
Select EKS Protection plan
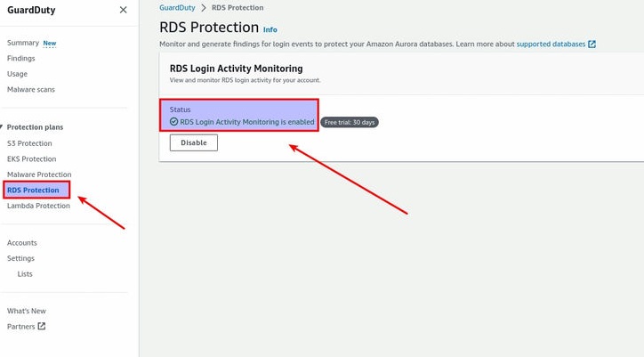(x=31, y=158)
